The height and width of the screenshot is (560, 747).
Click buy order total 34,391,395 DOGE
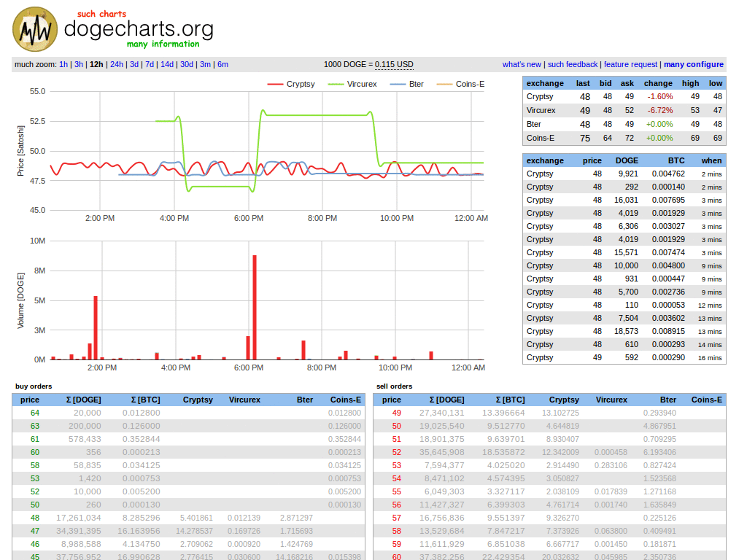pyautogui.click(x=78, y=531)
